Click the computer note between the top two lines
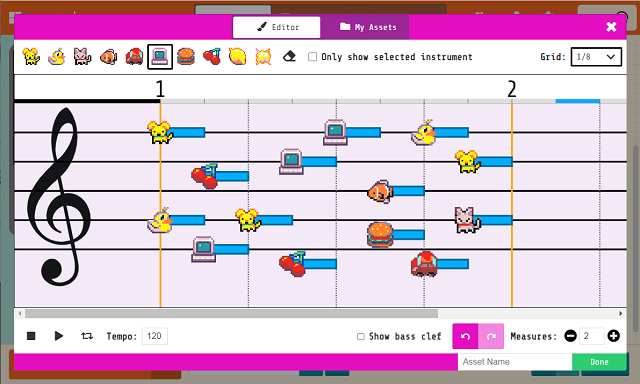640x384 pixels. click(291, 162)
